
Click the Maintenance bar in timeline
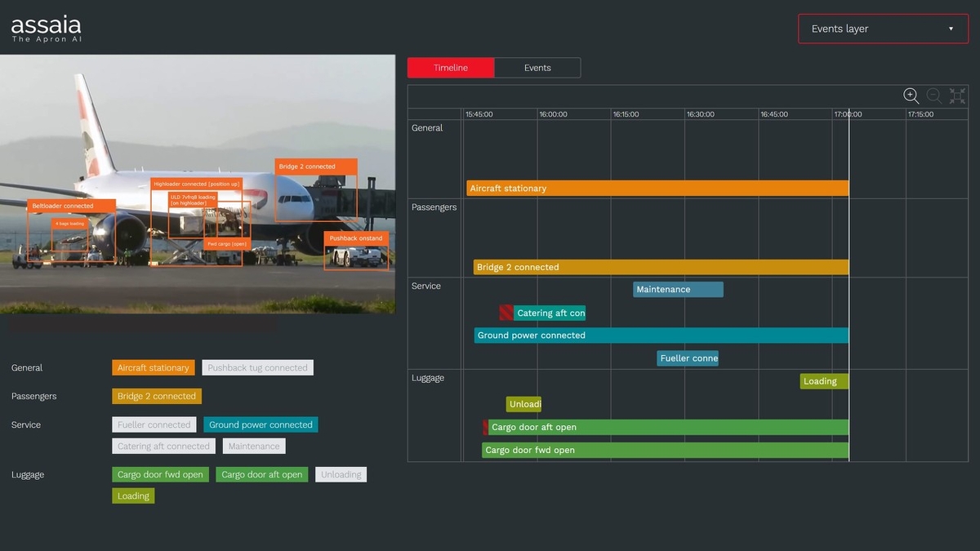pyautogui.click(x=678, y=290)
